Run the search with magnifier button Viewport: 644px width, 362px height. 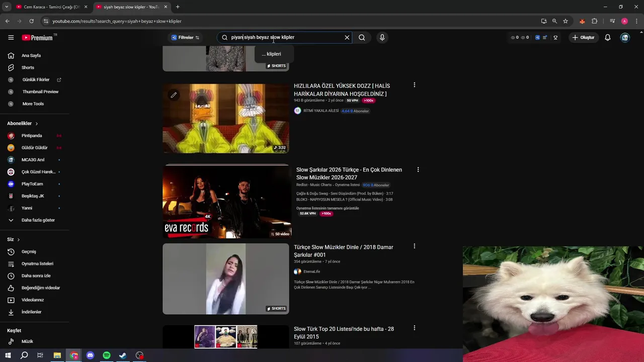click(362, 37)
